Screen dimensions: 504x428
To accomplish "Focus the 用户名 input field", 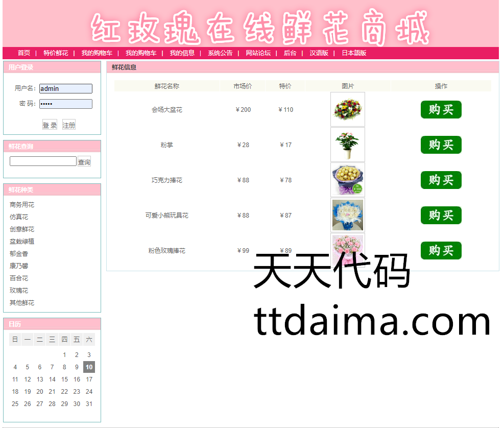I will (x=66, y=89).
